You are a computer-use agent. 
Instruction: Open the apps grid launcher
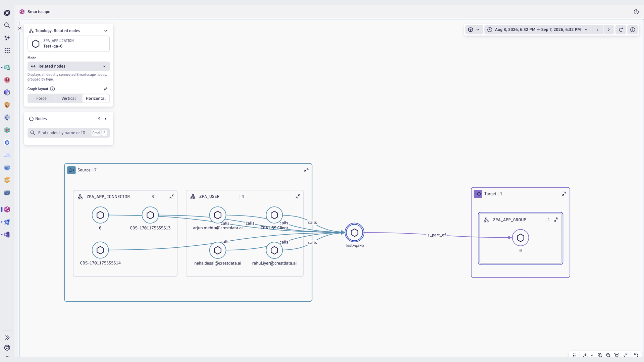click(x=7, y=50)
